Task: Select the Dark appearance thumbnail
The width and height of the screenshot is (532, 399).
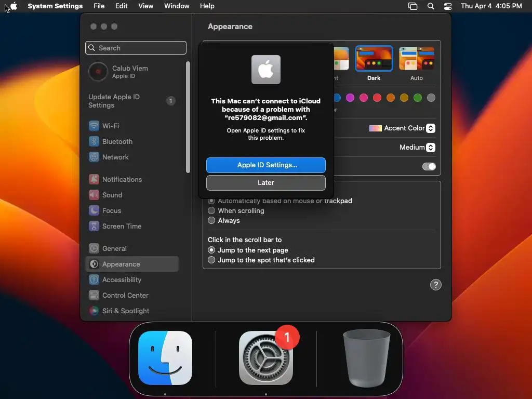Action: 374,58
